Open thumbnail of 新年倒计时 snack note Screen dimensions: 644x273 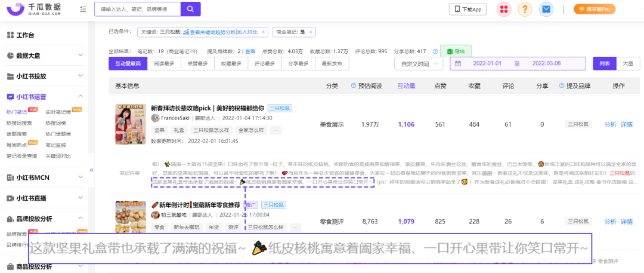[x=131, y=218]
